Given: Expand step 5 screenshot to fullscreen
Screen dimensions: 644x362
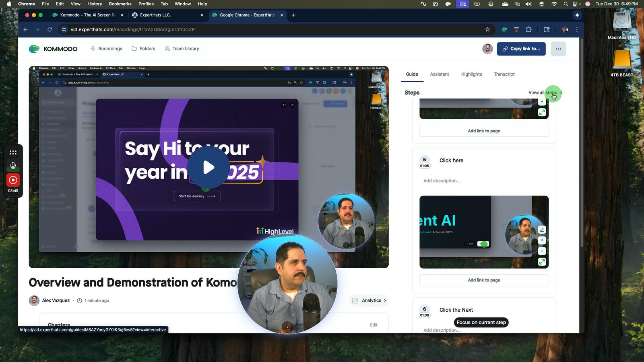Looking at the screenshot, I should 542,262.
